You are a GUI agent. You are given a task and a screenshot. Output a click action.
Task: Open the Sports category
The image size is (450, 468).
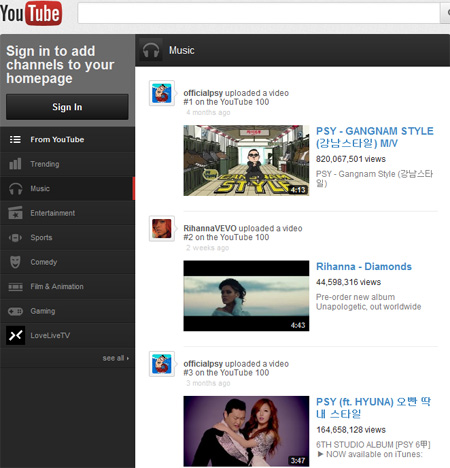point(41,238)
